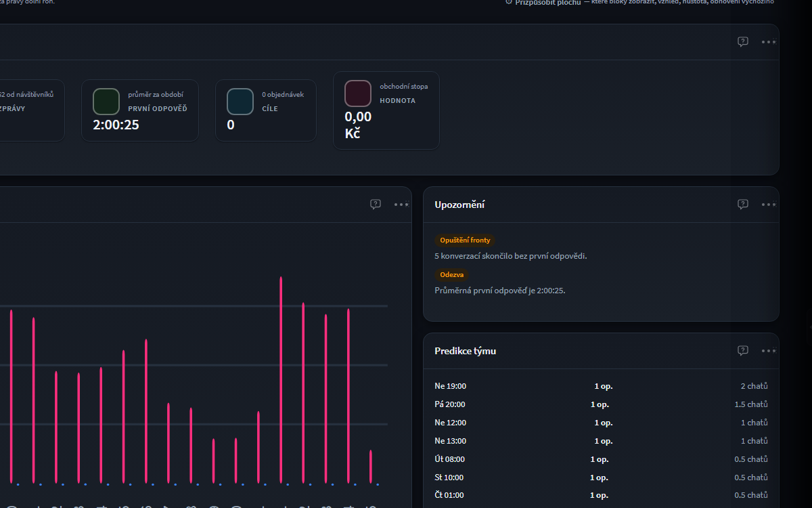Click the '2 chatů' value
The image size is (812, 508).
coord(754,386)
